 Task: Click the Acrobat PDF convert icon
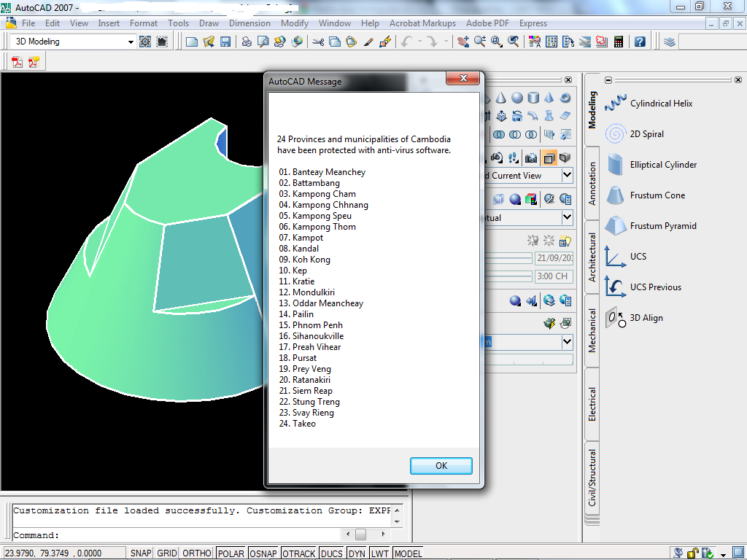18,62
